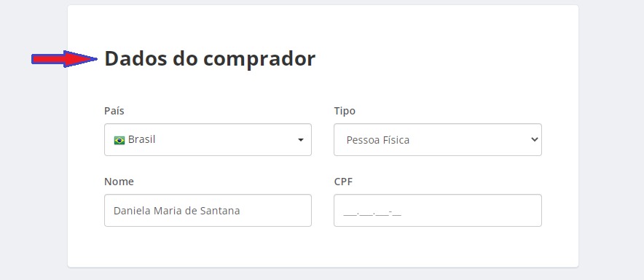Screen dimensions: 644x280
Task: Click the Dados do comprador heading
Action: click(x=210, y=58)
